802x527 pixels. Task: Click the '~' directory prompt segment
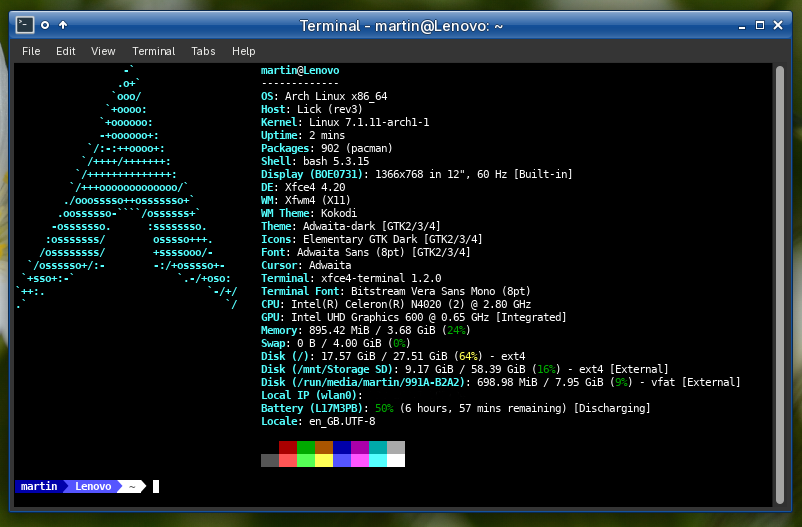pos(132,486)
